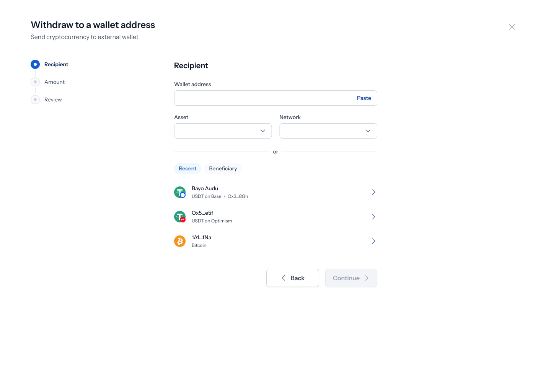
Task: Click the Network dropdown chevron arrow
Action: 368,131
